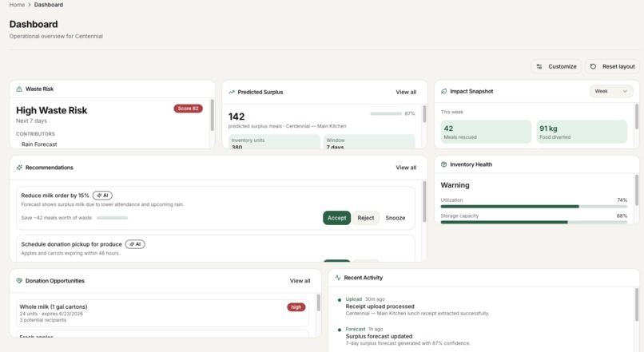Click the Forecast activity bullet dot
Screen dimensions: 644x352
pos(340,330)
